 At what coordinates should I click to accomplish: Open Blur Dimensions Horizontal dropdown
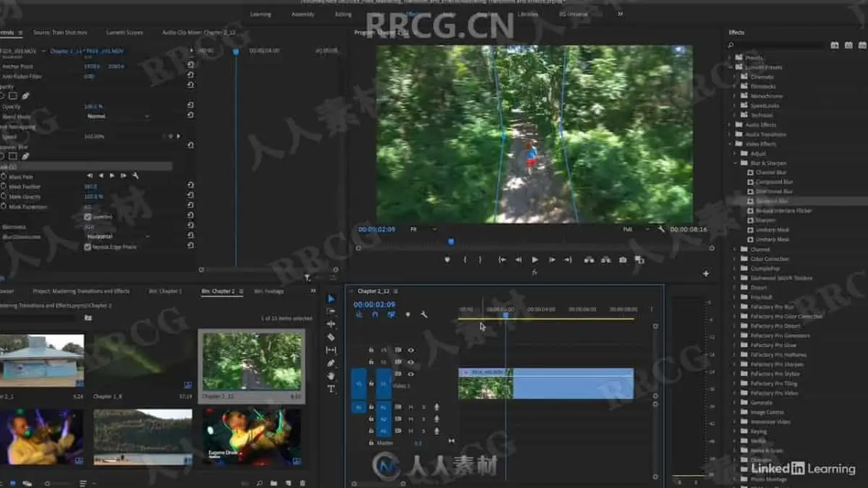pyautogui.click(x=117, y=236)
